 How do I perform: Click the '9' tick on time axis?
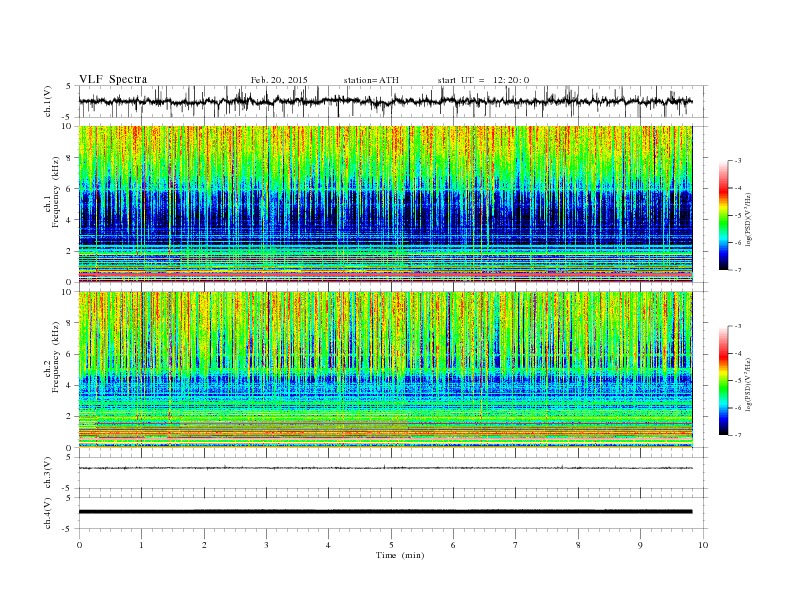(640, 545)
